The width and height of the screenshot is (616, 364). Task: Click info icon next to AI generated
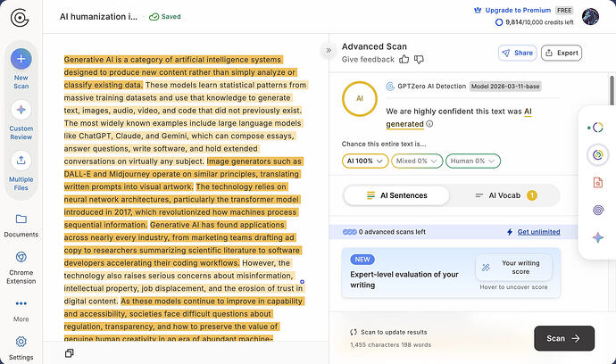[429, 124]
